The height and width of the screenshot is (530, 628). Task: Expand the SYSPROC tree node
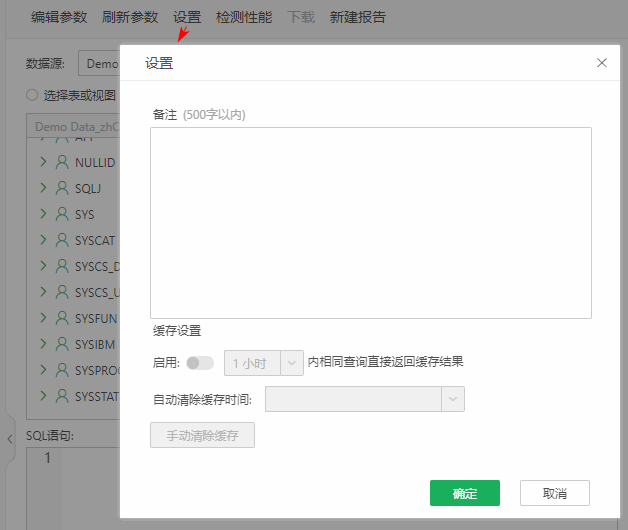point(43,371)
